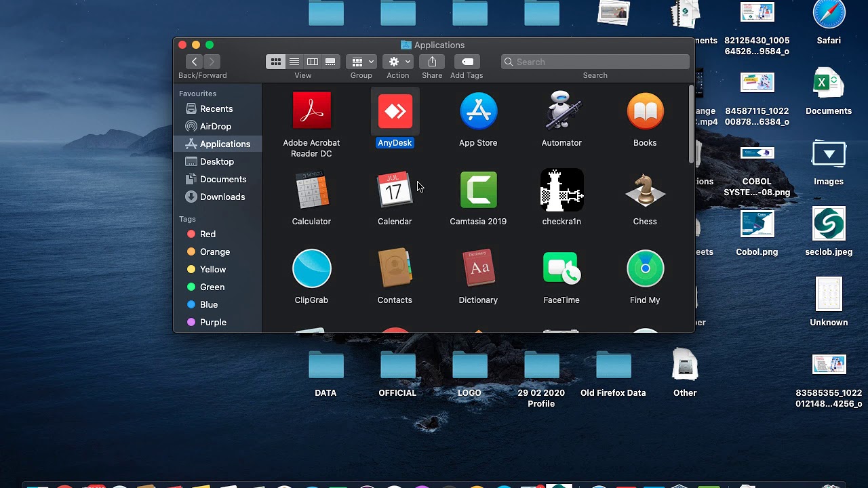The height and width of the screenshot is (488, 868).
Task: Switch to gallery view in Finder
Action: (x=330, y=62)
